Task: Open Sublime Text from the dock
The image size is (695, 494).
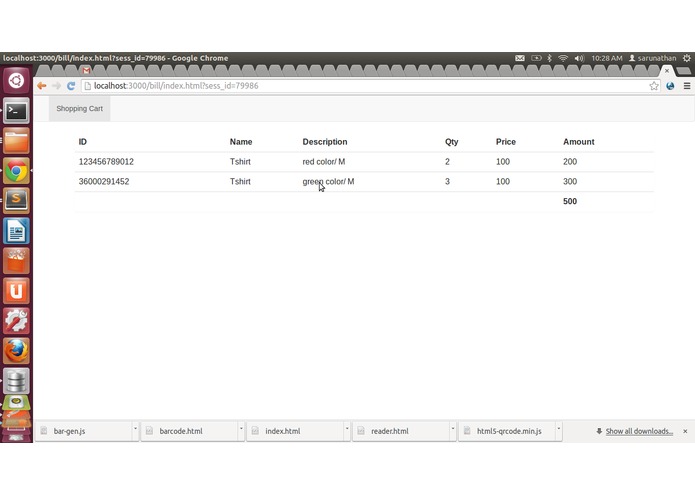Action: click(x=16, y=200)
